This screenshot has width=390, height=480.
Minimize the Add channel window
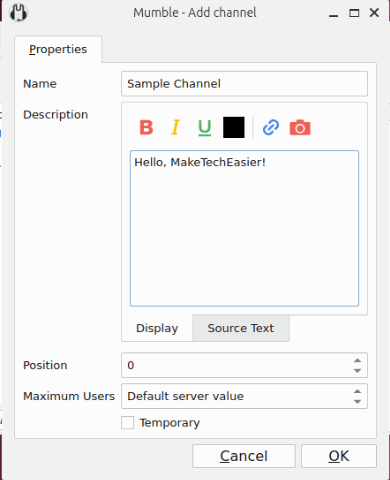tap(334, 15)
